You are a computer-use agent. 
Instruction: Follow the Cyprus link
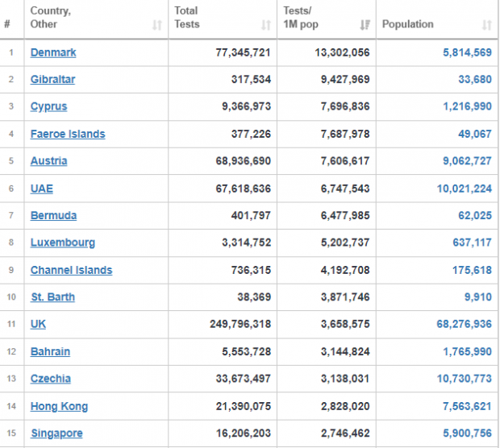(x=48, y=106)
